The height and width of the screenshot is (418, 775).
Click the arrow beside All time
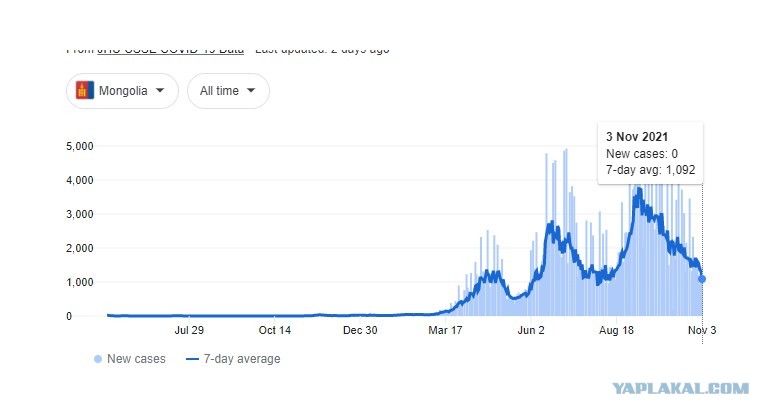(251, 90)
